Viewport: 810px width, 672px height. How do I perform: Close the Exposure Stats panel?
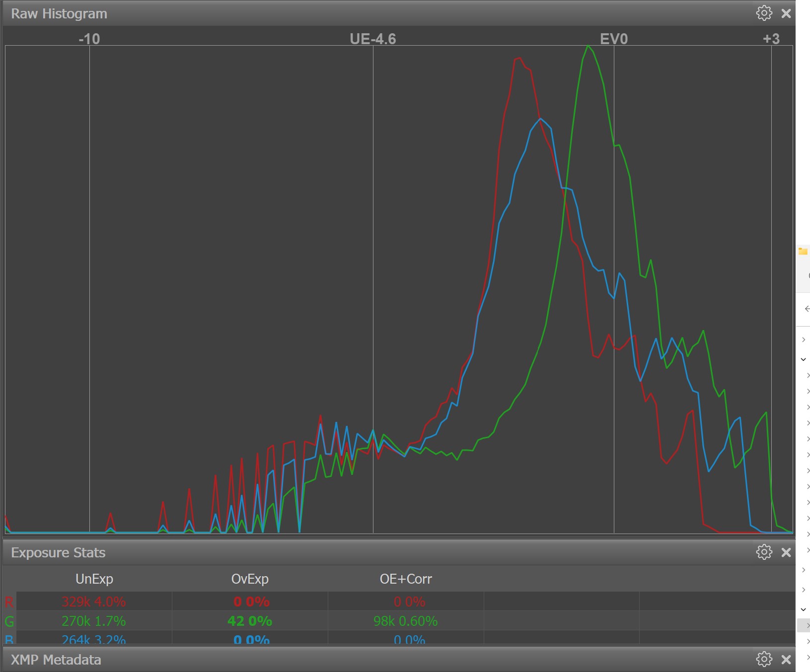tap(786, 552)
